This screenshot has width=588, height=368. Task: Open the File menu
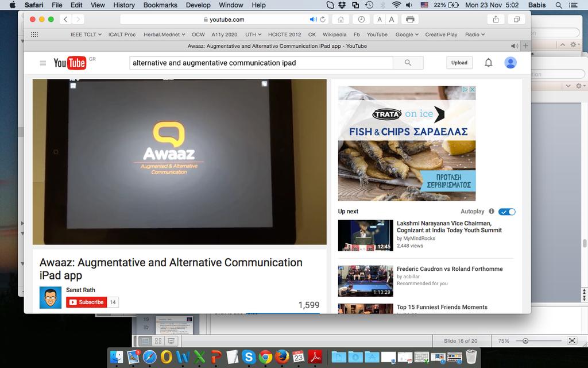(x=57, y=5)
